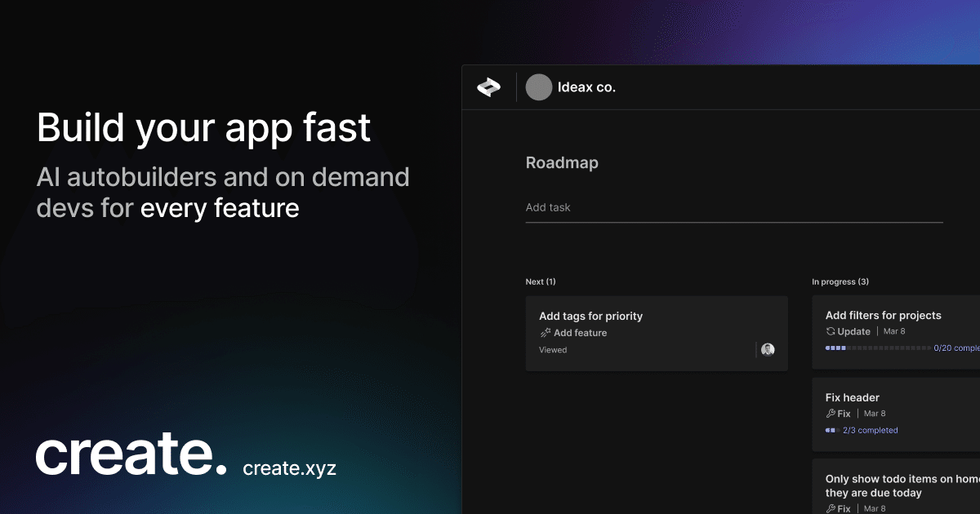This screenshot has width=980, height=514.
Task: Click the magic wand Add feature icon
Action: (x=546, y=333)
